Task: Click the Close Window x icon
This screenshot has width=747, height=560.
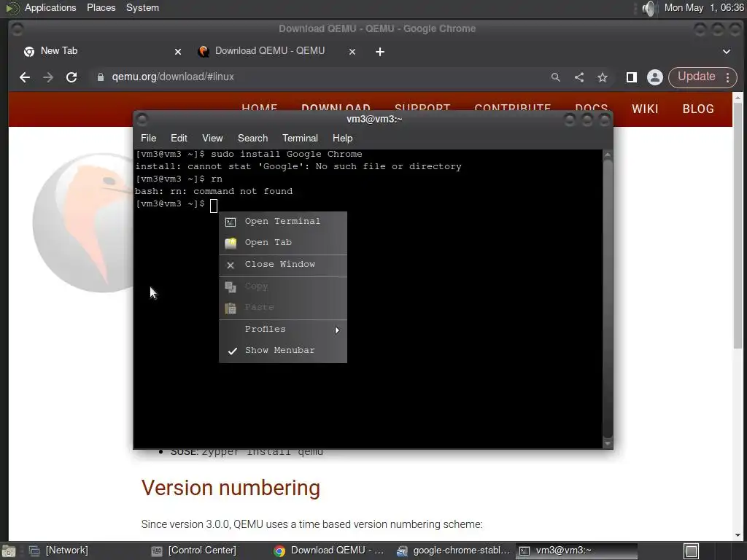Action: coord(231,265)
